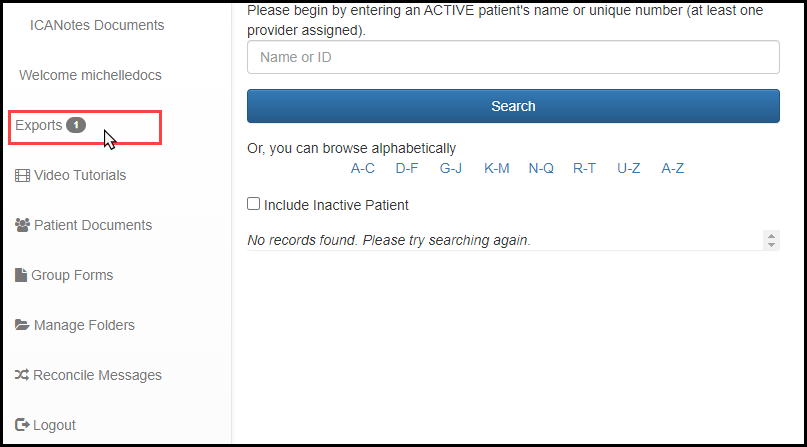Click the Video Tutorials film icon

click(x=22, y=175)
